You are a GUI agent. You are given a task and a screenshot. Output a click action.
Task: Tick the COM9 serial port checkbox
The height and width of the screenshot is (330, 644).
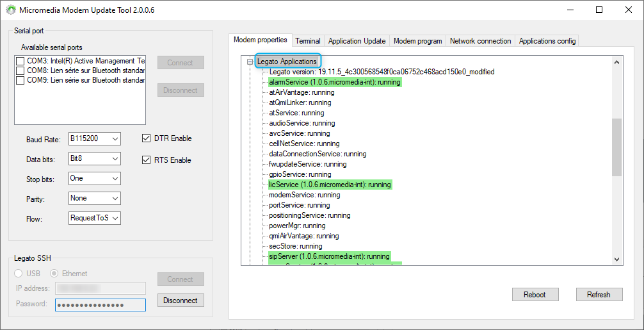coord(20,80)
